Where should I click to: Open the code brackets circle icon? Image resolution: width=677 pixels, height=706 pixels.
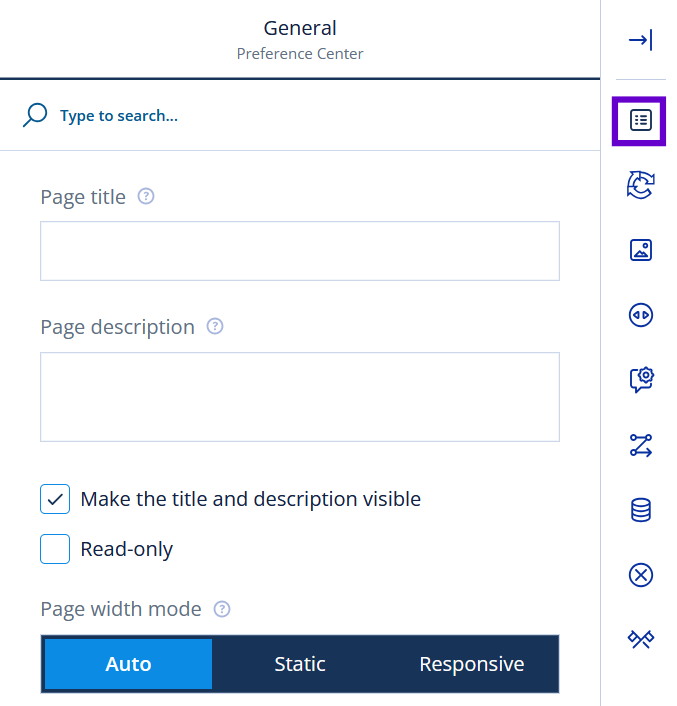[x=640, y=315]
